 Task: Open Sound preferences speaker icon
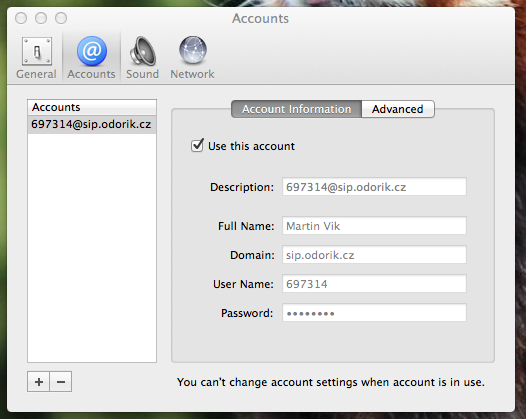(143, 51)
